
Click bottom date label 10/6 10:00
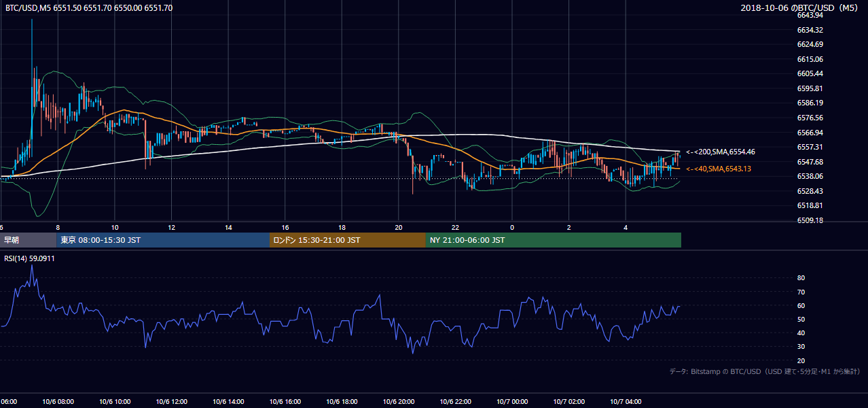(115, 402)
